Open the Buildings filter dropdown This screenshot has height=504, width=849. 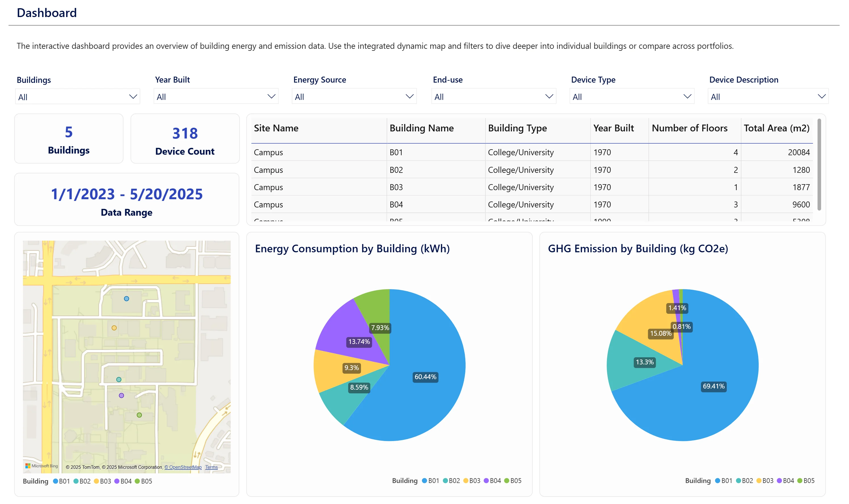pos(77,97)
